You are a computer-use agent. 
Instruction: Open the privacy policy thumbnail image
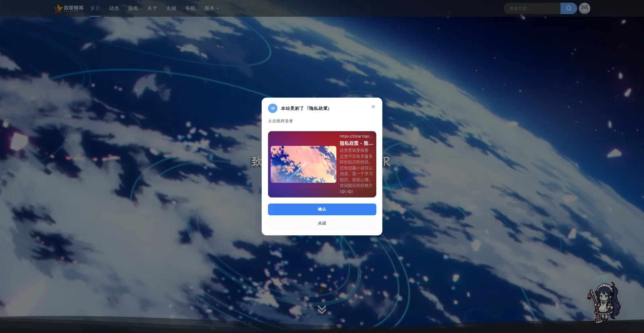coord(304,164)
